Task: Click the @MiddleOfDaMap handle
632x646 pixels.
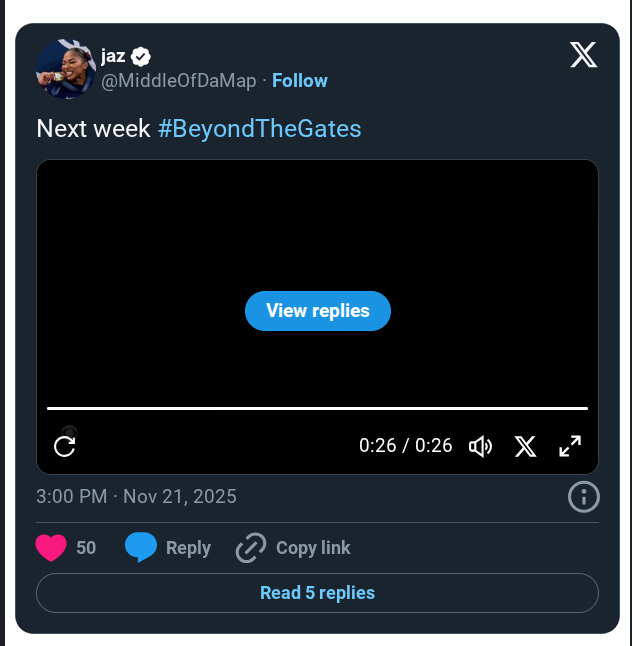Action: point(179,81)
